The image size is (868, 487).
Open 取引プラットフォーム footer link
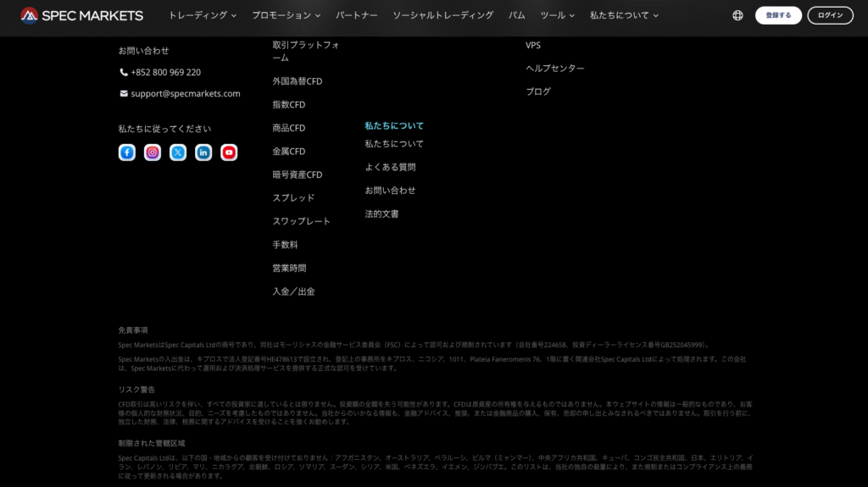[x=305, y=52]
